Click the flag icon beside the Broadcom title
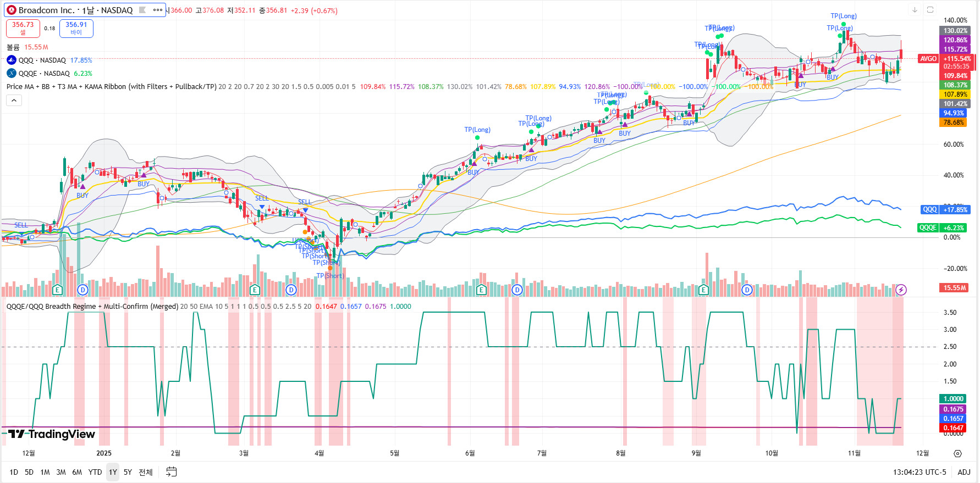980x483 pixels. tap(142, 10)
